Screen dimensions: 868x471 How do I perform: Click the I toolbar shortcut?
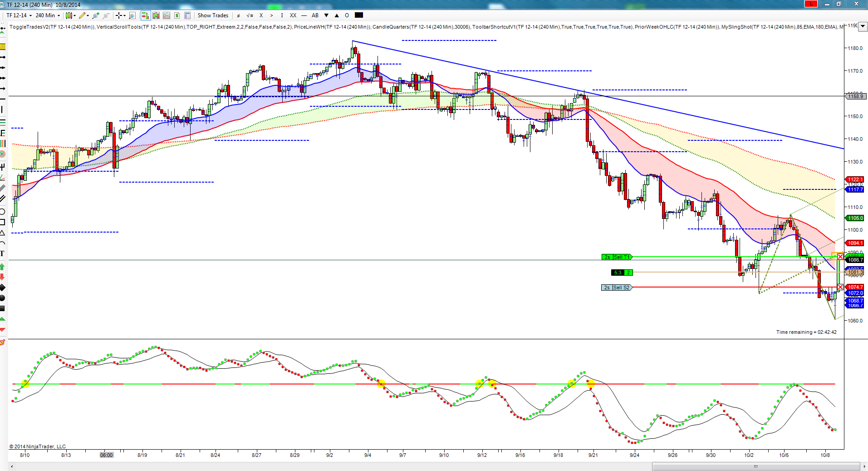282,15
